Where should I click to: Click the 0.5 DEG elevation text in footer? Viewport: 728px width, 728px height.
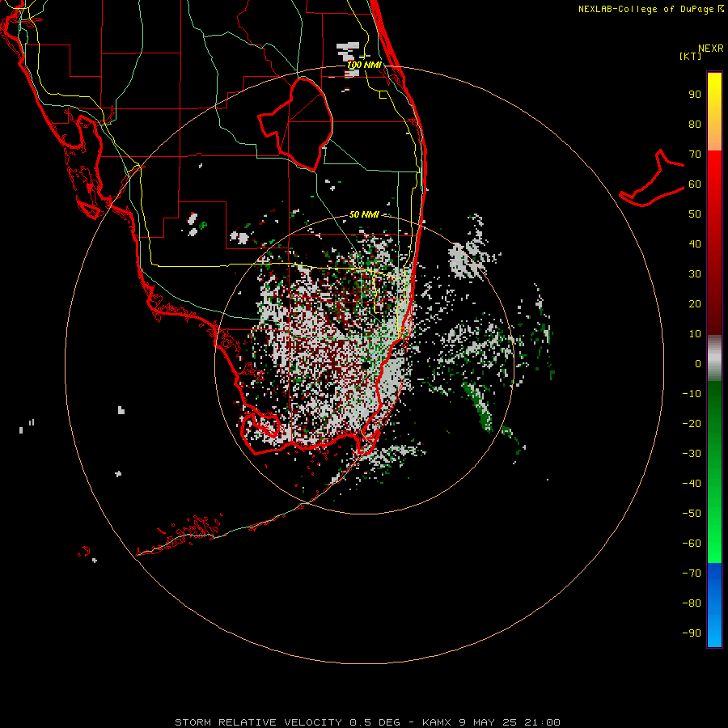(381, 722)
